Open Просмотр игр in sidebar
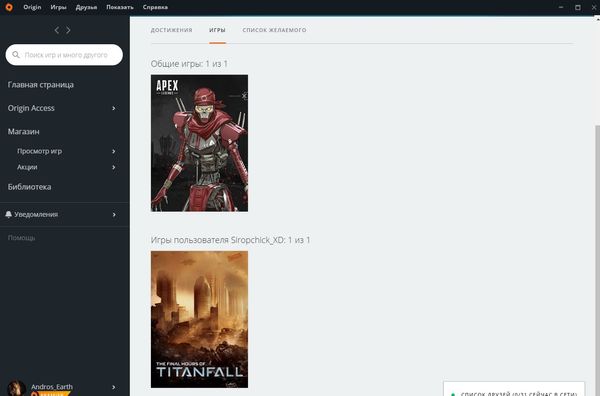Screen dimensions: 600x396 [39, 151]
